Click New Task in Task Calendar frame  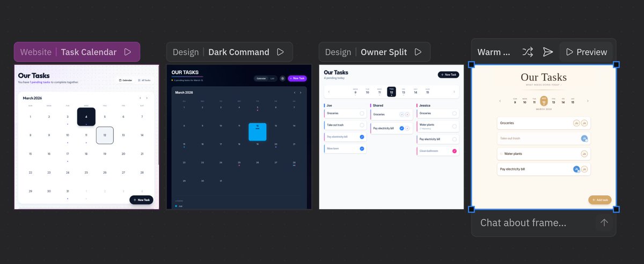pyautogui.click(x=141, y=199)
